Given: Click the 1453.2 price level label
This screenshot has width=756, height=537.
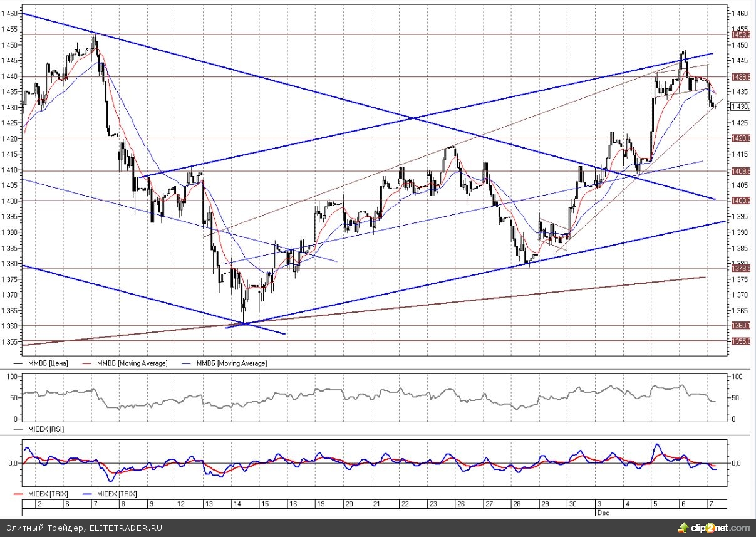Looking at the screenshot, I should coord(740,34).
